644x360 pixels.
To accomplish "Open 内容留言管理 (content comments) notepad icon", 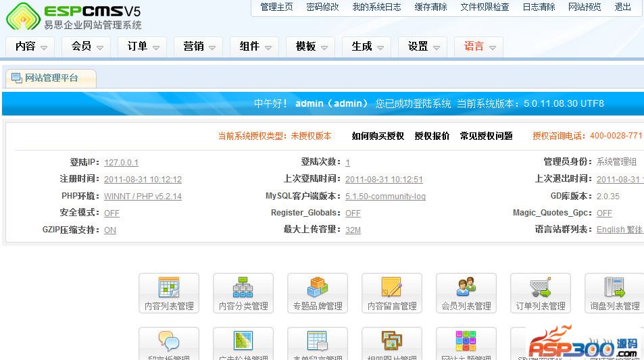I will click(392, 293).
